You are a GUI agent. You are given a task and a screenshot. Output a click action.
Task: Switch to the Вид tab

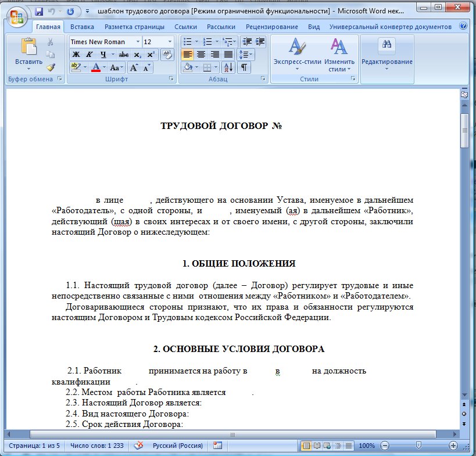[x=314, y=27]
